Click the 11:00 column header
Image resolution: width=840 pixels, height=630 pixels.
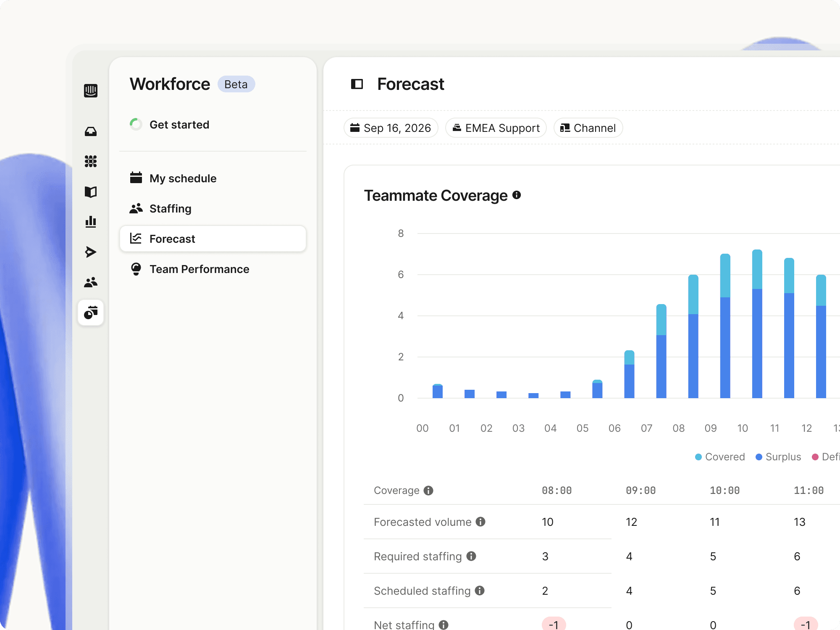809,491
